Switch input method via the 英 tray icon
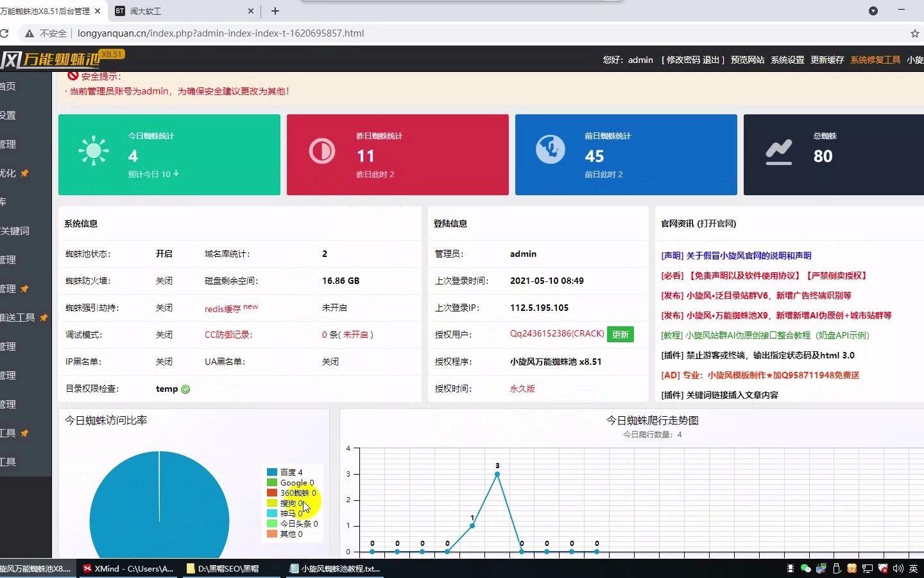924x578 pixels. pyautogui.click(x=913, y=568)
